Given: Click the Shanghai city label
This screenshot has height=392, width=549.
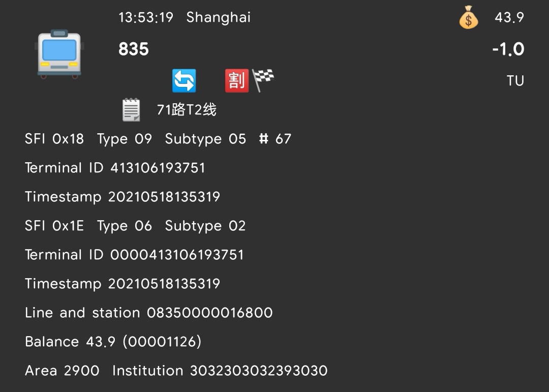Looking at the screenshot, I should pyautogui.click(x=219, y=18).
